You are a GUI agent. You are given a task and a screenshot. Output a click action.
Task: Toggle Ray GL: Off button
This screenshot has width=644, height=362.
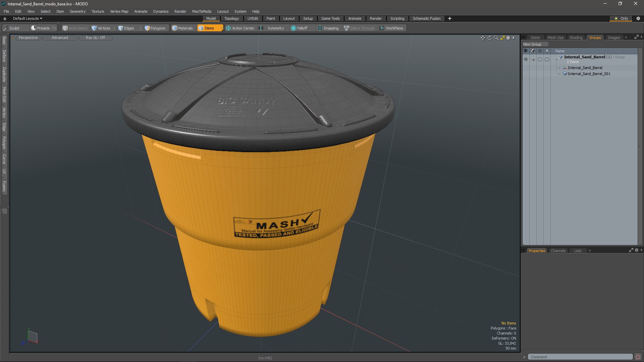pyautogui.click(x=95, y=38)
